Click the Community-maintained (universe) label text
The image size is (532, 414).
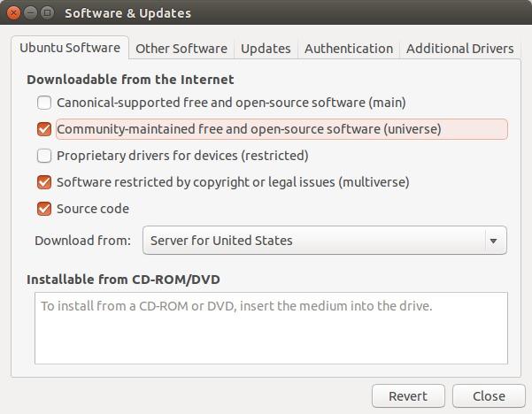click(248, 129)
